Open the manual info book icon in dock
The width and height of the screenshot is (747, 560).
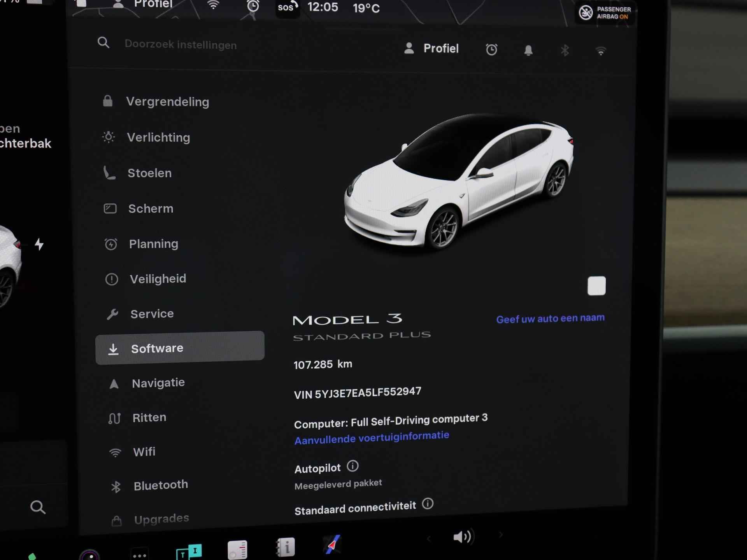point(286,548)
